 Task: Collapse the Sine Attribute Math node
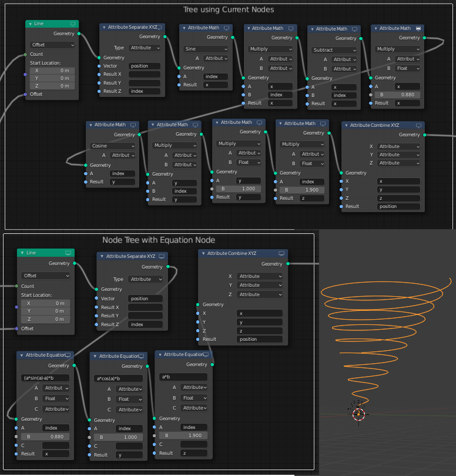pos(184,28)
